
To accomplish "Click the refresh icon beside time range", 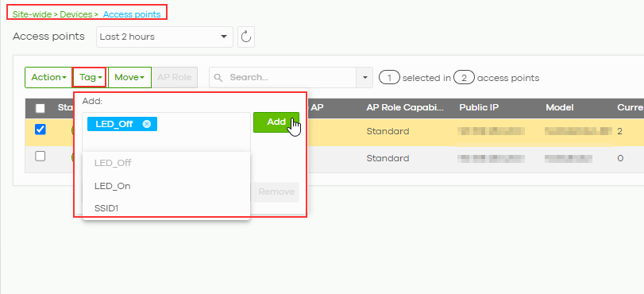I will tap(246, 37).
